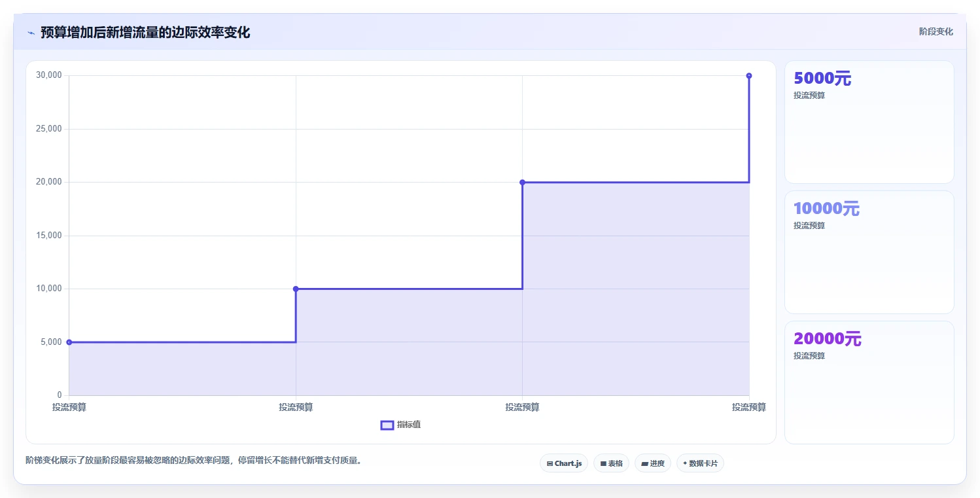
Task: Click the trend icon beside the chart title
Action: (31, 33)
